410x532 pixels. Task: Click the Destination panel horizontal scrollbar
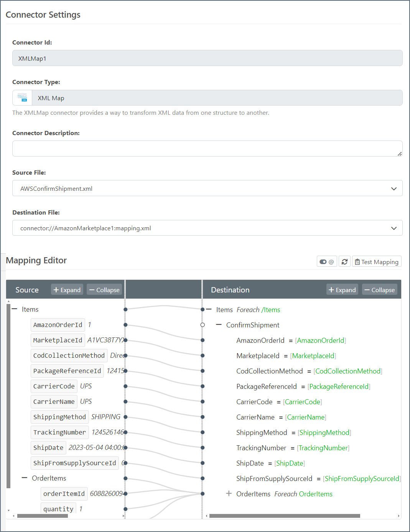coord(285,516)
